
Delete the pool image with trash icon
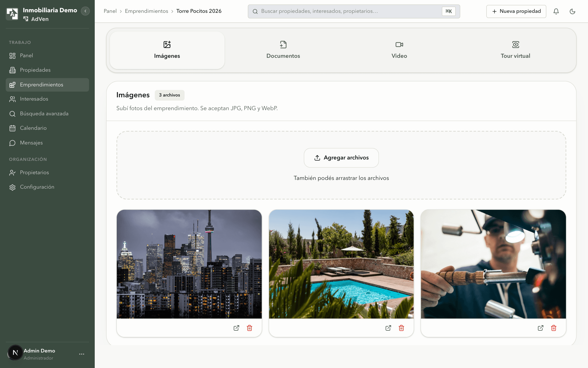401,328
